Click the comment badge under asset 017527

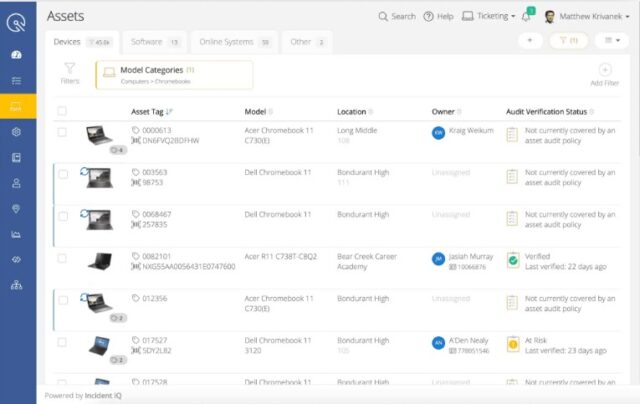pyautogui.click(x=118, y=360)
